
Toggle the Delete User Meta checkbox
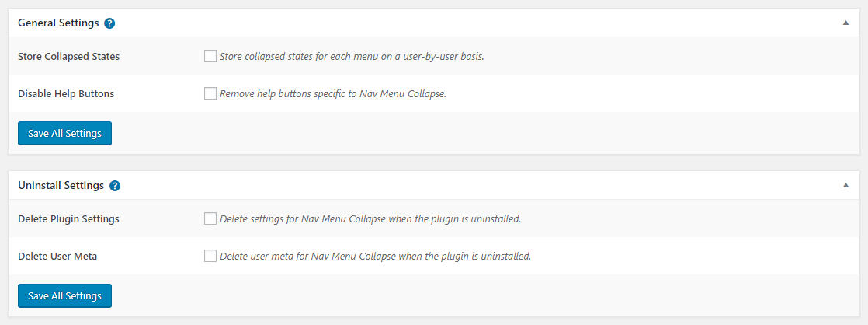point(210,256)
